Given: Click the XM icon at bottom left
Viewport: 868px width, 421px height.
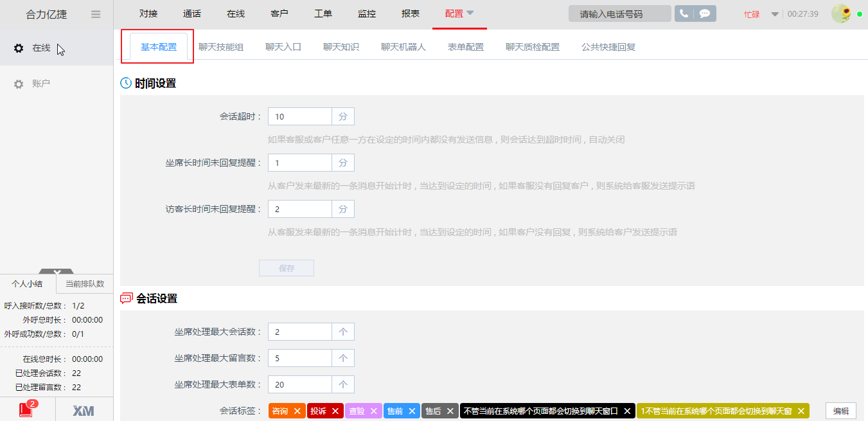Looking at the screenshot, I should [x=84, y=409].
